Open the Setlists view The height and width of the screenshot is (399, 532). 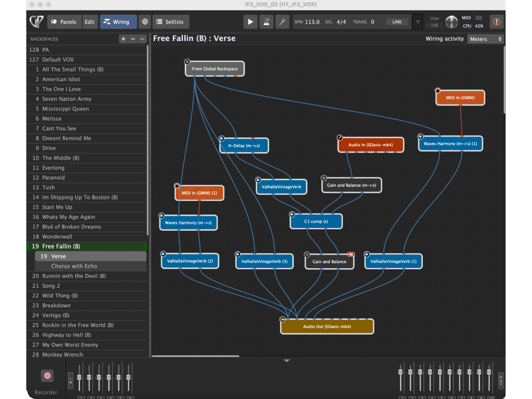(x=171, y=22)
